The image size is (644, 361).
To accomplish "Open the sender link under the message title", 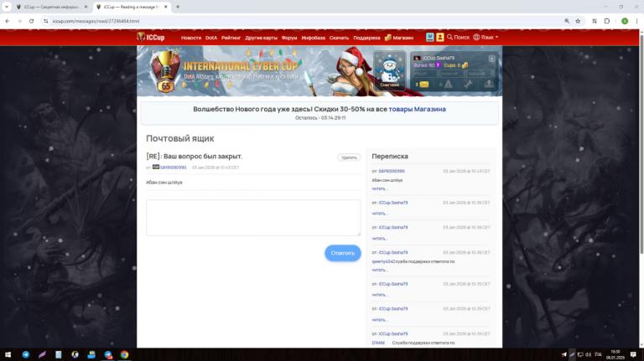I will pos(173,168).
